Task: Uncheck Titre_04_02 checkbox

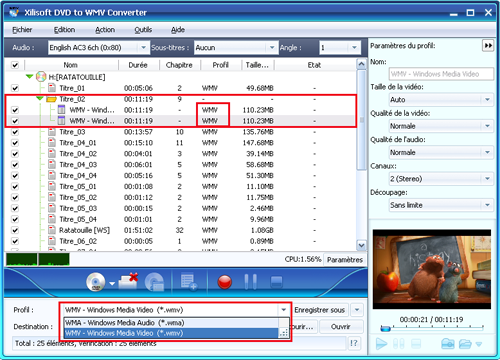Action: pyautogui.click(x=15, y=154)
